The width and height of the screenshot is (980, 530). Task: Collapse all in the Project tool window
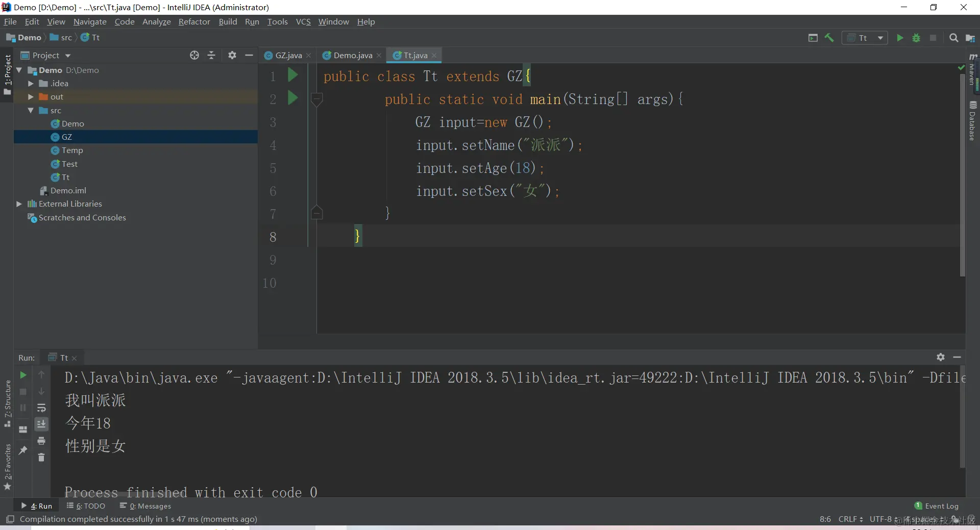211,55
